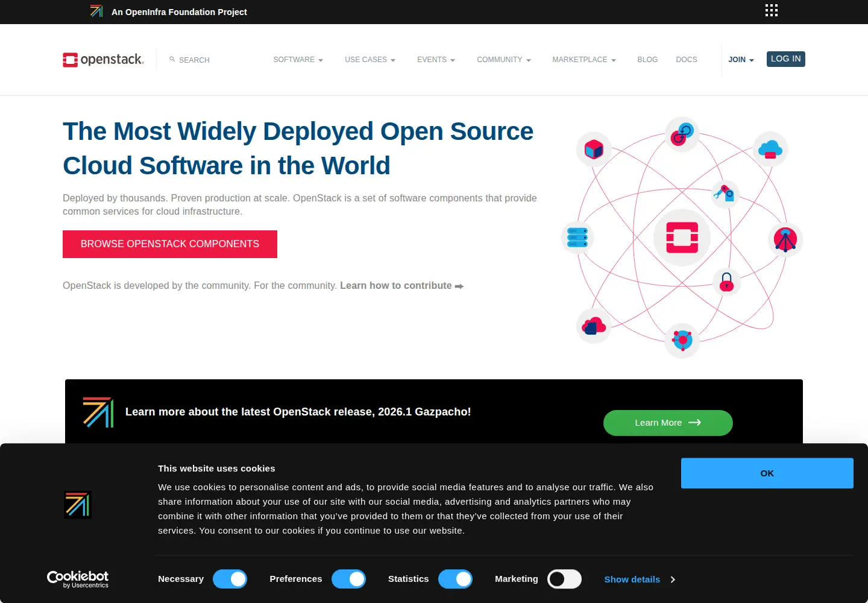Open the Marketplace dropdown menu

pyautogui.click(x=584, y=60)
